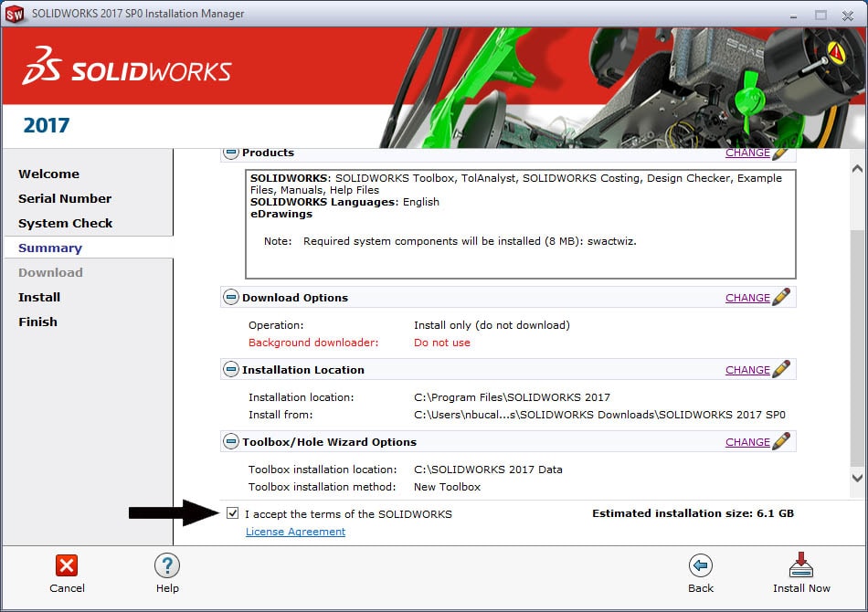Uncheck the accept license terms checkbox
Screen dimensions: 868x612
pyautogui.click(x=232, y=513)
